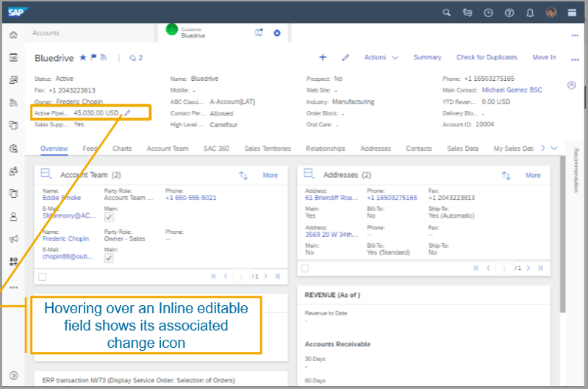Open the Contacts tab

point(419,149)
